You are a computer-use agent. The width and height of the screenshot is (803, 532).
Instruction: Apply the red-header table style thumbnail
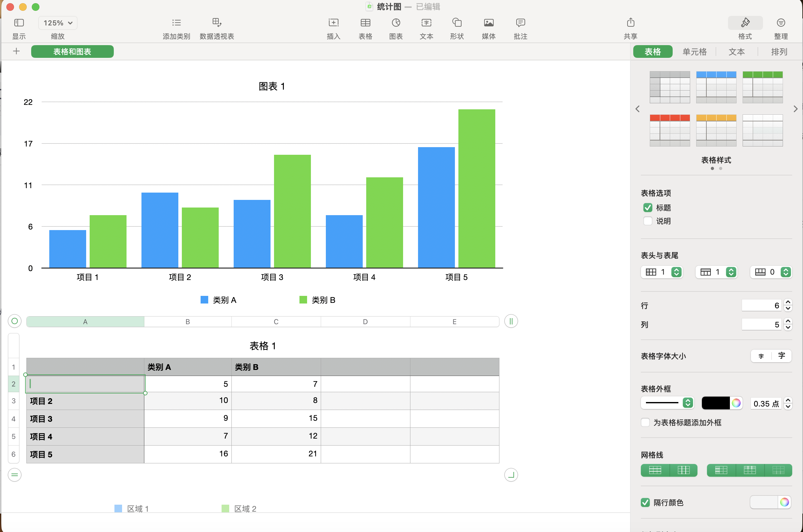click(669, 130)
